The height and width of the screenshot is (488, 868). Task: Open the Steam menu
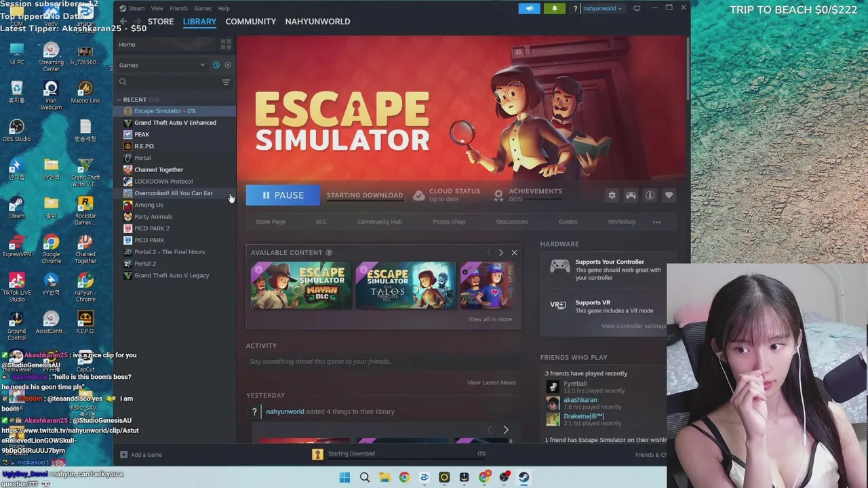[x=136, y=8]
